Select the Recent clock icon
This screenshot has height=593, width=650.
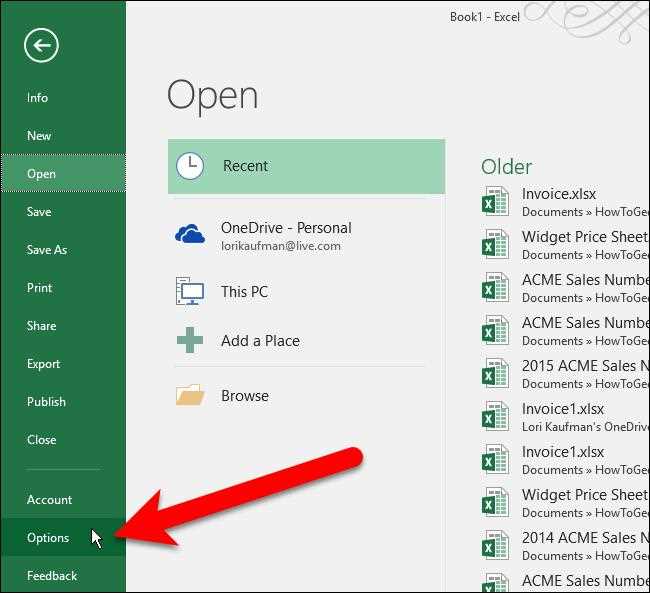tap(190, 166)
